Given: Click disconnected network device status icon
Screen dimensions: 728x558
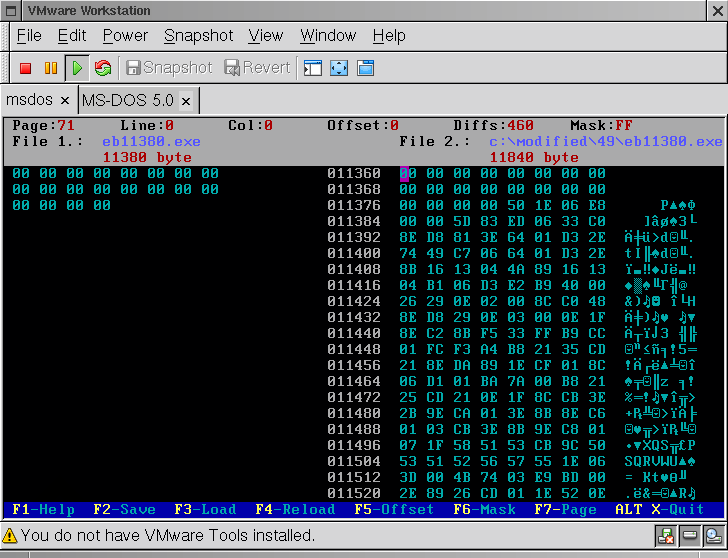Looking at the screenshot, I should pos(666,536).
